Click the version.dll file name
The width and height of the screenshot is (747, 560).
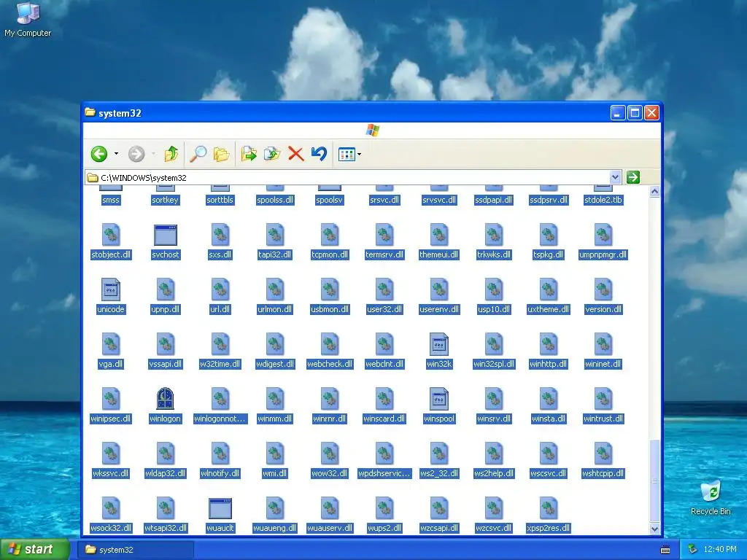(x=603, y=309)
